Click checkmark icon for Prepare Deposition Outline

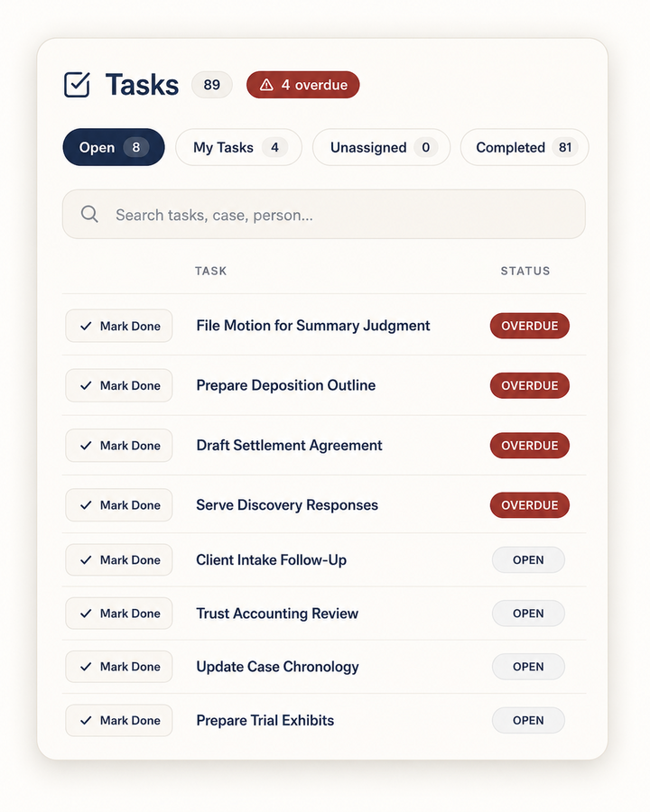tap(86, 385)
